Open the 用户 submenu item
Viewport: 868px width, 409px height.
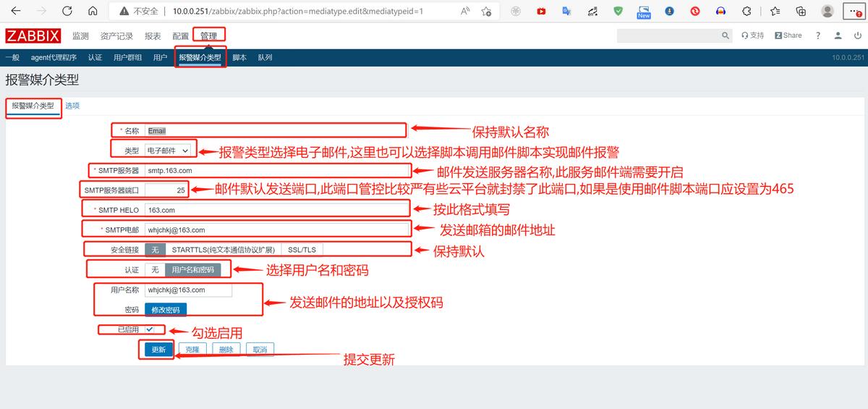(x=160, y=58)
